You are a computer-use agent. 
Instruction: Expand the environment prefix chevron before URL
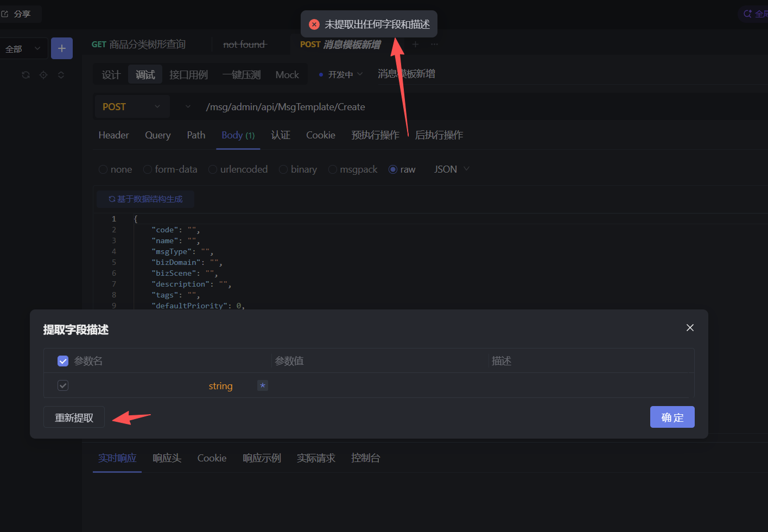point(188,106)
